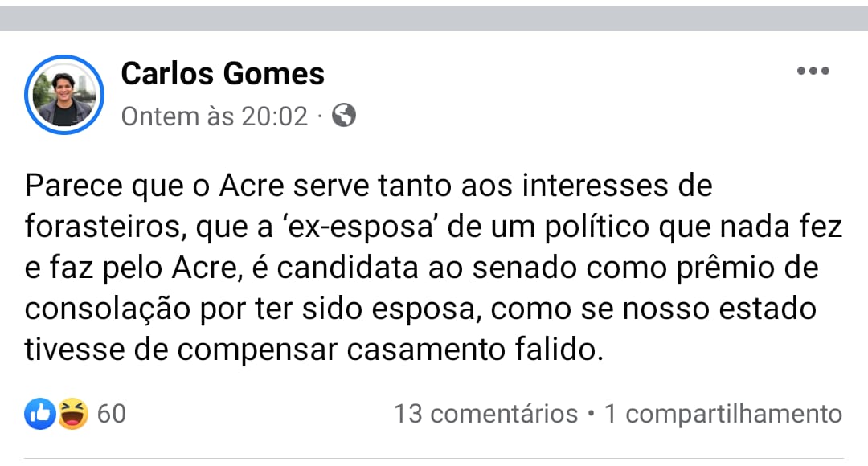Click the Haha laughing reaction emoji
This screenshot has width=868, height=466.
(x=72, y=414)
